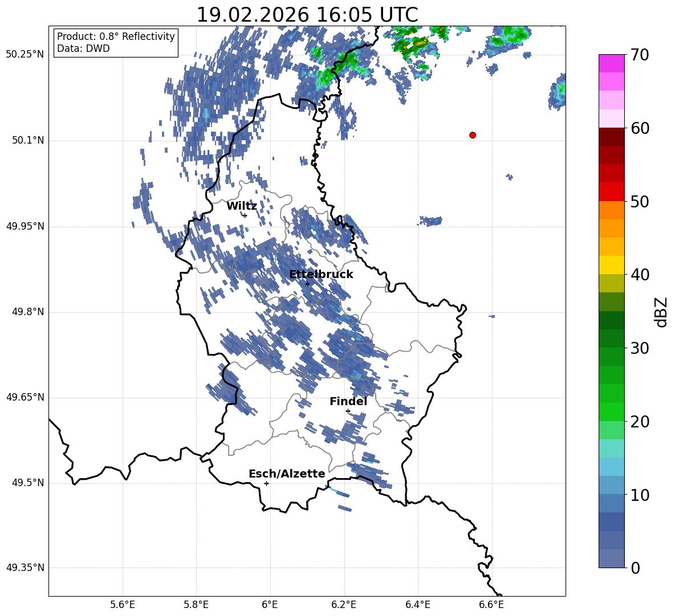Click the Wiltz city label

coord(242,206)
